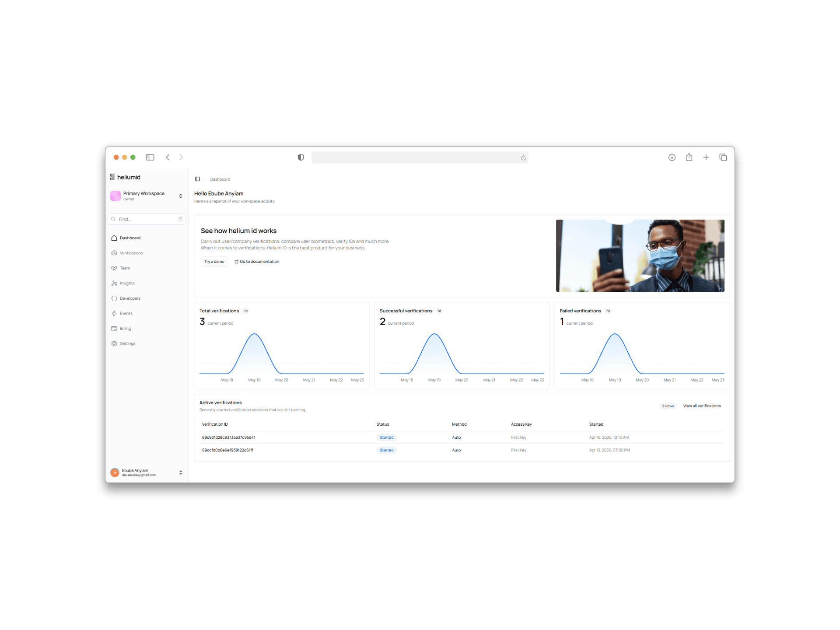The image size is (840, 630).
Task: Click the Find search field
Action: coord(147,219)
